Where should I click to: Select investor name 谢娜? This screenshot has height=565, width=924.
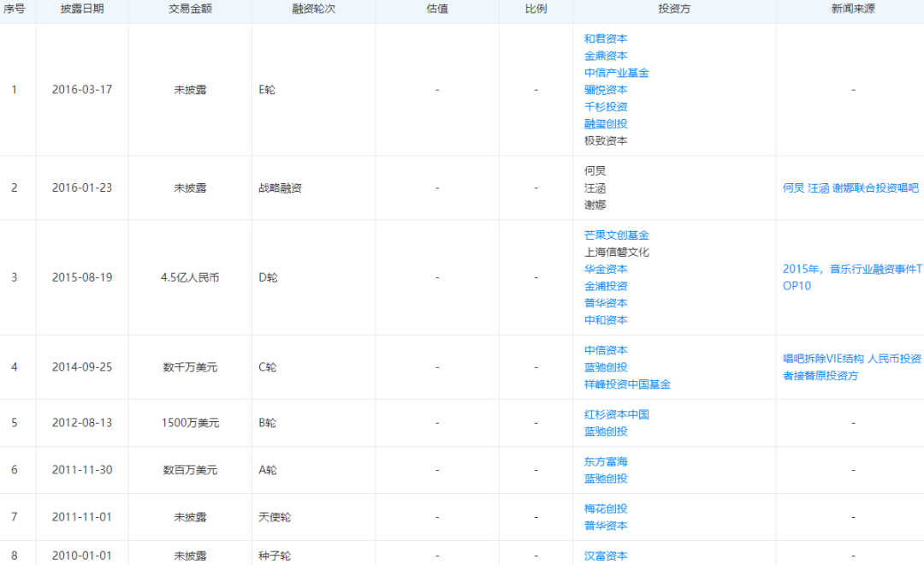[x=595, y=205]
